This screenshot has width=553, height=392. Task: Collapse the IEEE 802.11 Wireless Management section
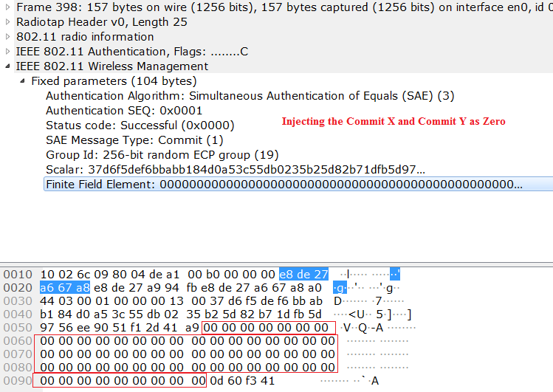coord(8,66)
